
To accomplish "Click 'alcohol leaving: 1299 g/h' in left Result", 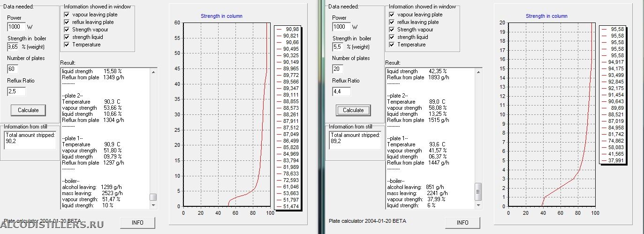I will coord(92,187).
